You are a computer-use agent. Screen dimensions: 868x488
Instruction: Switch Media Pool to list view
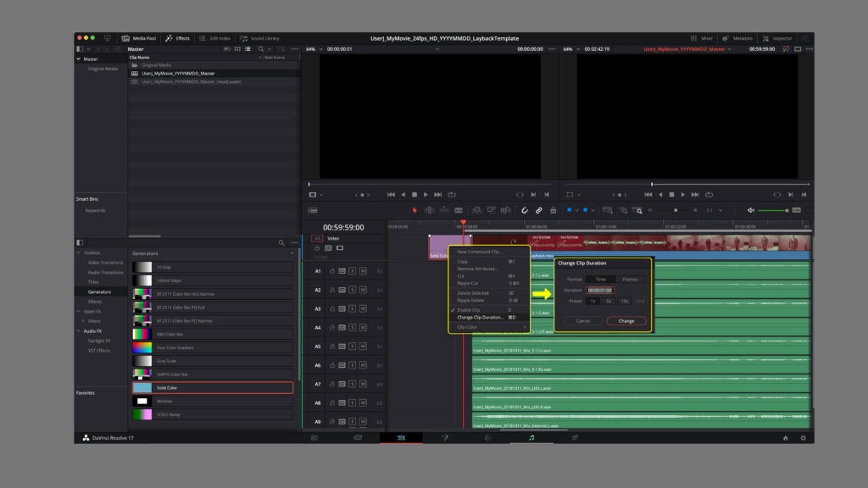248,49
